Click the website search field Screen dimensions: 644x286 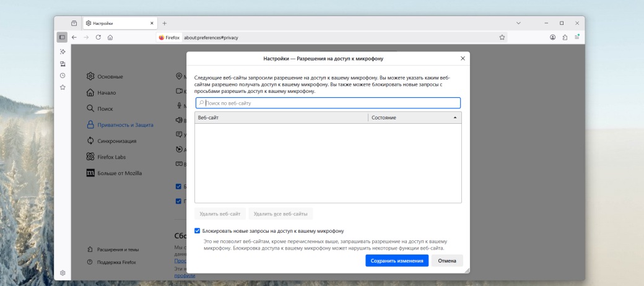pyautogui.click(x=328, y=103)
